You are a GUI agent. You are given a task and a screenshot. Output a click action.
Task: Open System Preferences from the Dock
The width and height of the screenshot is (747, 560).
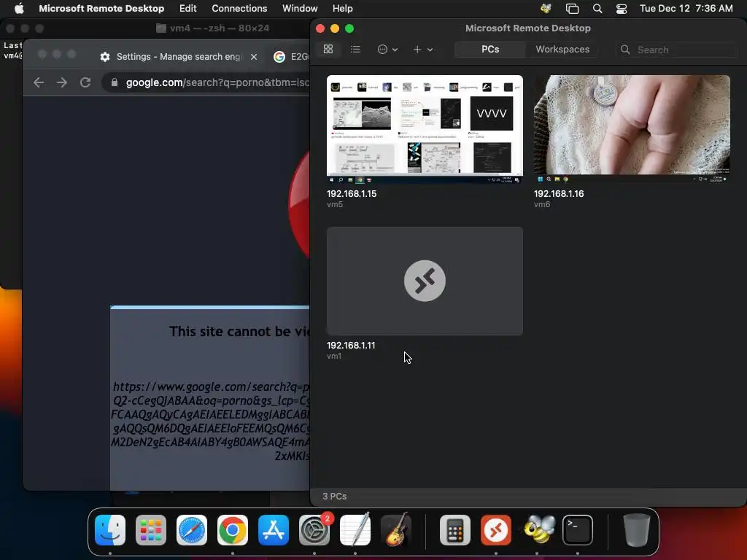pos(314,530)
